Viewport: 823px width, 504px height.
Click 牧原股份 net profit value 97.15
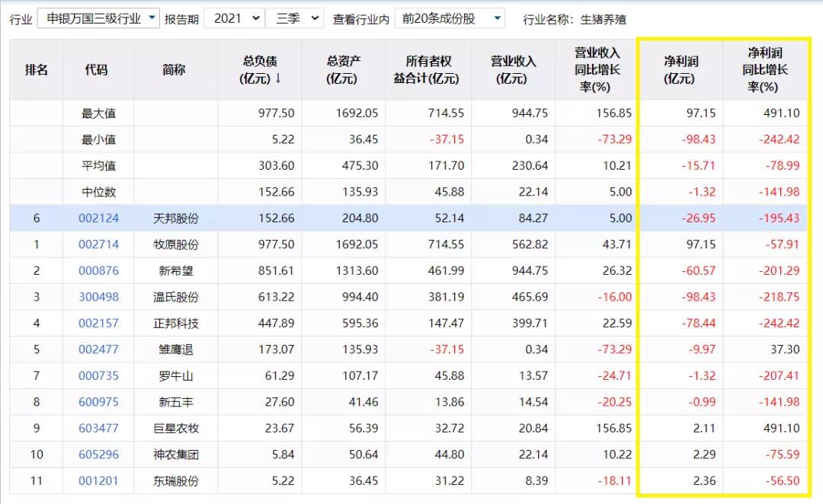click(x=701, y=244)
